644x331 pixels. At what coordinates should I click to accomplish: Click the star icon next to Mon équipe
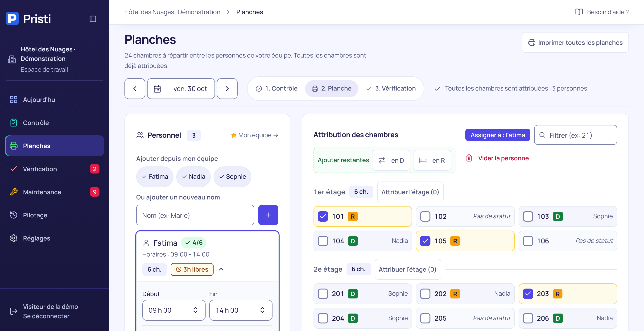coord(234,135)
